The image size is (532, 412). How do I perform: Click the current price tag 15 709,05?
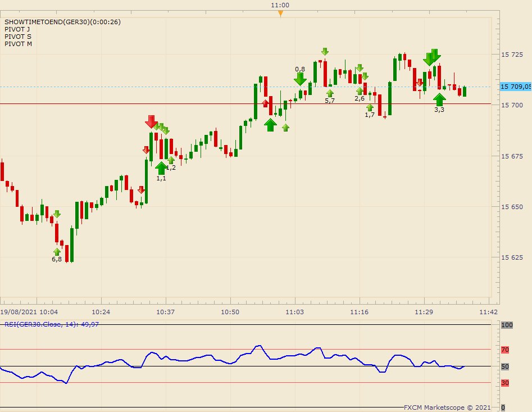click(516, 87)
